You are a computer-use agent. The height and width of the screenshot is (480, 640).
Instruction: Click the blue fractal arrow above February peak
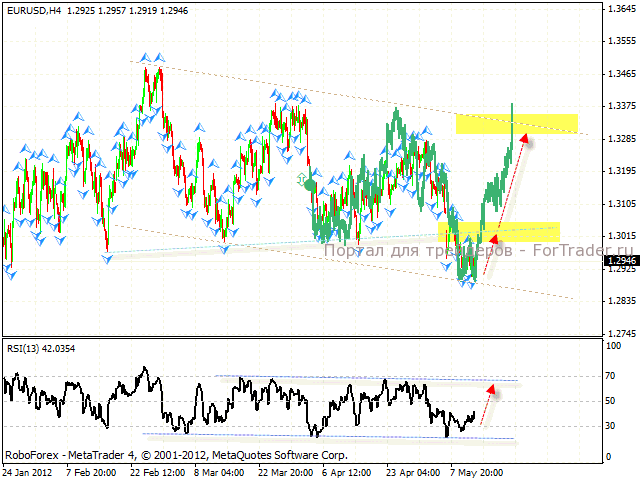coord(150,59)
